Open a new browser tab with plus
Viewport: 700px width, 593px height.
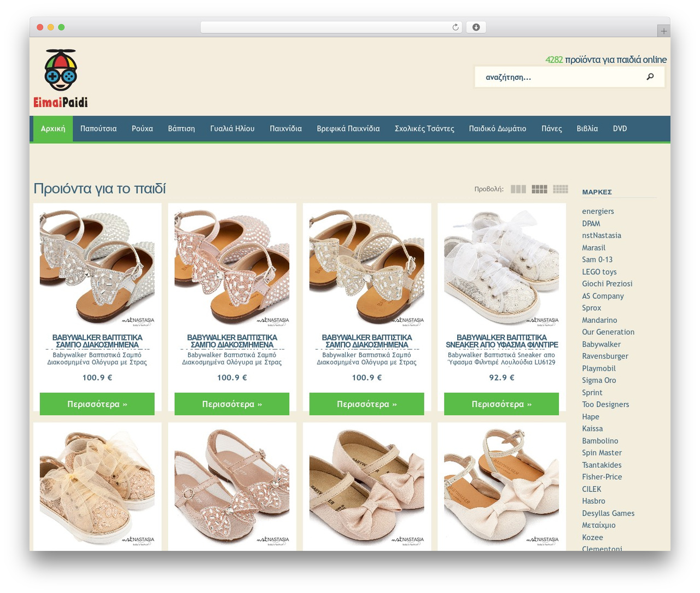coord(663,31)
